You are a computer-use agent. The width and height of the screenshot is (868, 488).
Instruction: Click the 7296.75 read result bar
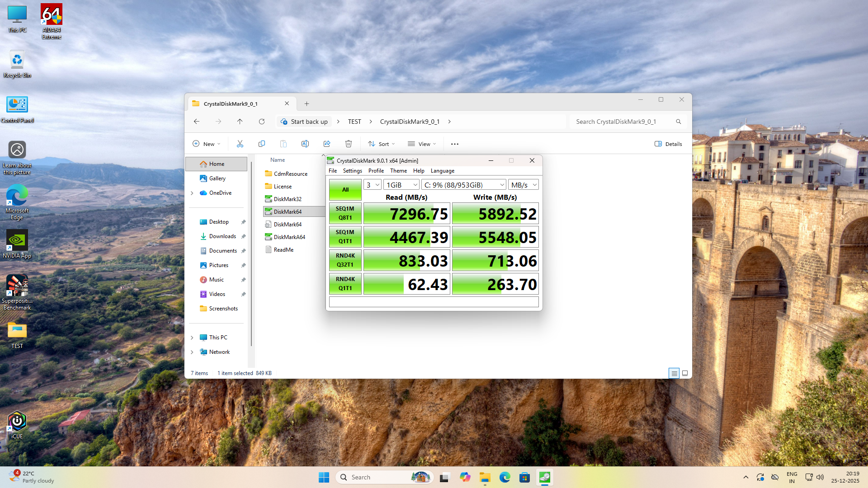(406, 214)
